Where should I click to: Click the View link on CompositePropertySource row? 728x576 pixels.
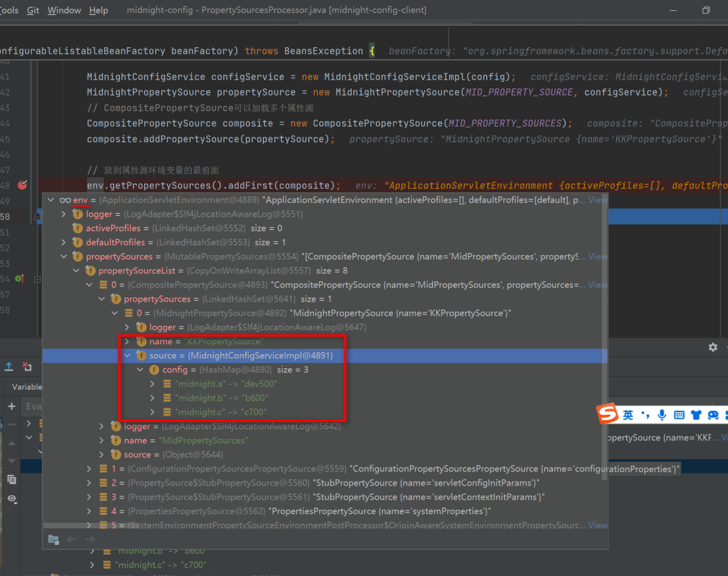[x=597, y=285]
